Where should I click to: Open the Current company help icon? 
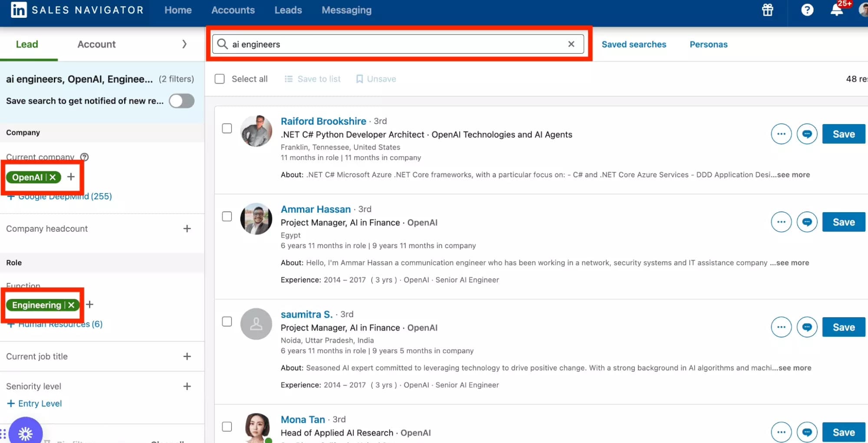click(84, 157)
